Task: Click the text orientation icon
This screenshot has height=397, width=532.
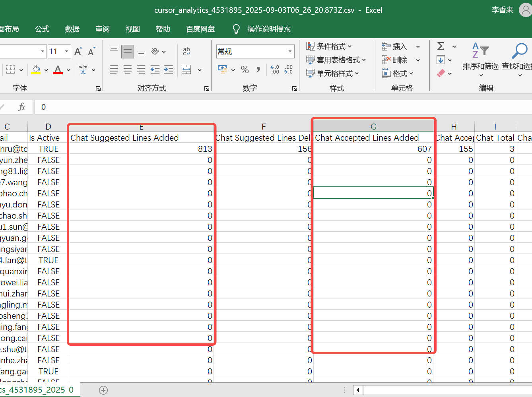Action: [x=155, y=51]
